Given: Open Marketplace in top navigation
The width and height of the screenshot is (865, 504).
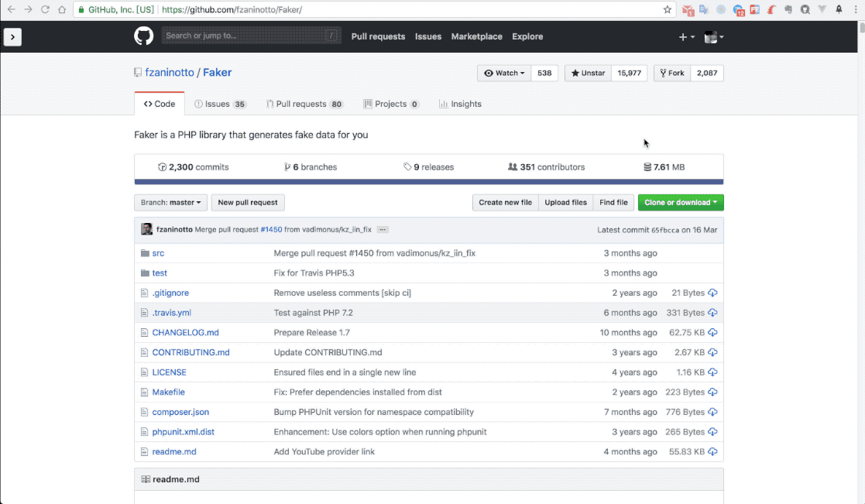Looking at the screenshot, I should tap(476, 36).
